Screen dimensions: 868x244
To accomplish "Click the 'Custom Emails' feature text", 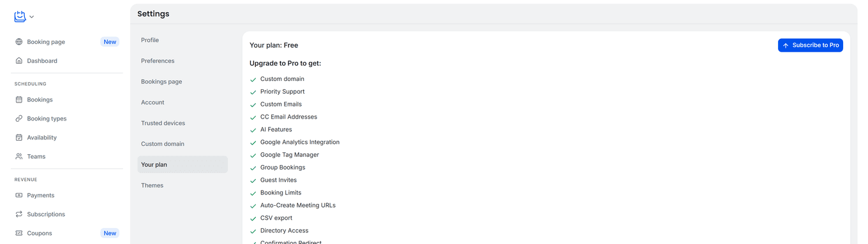I will (x=281, y=104).
